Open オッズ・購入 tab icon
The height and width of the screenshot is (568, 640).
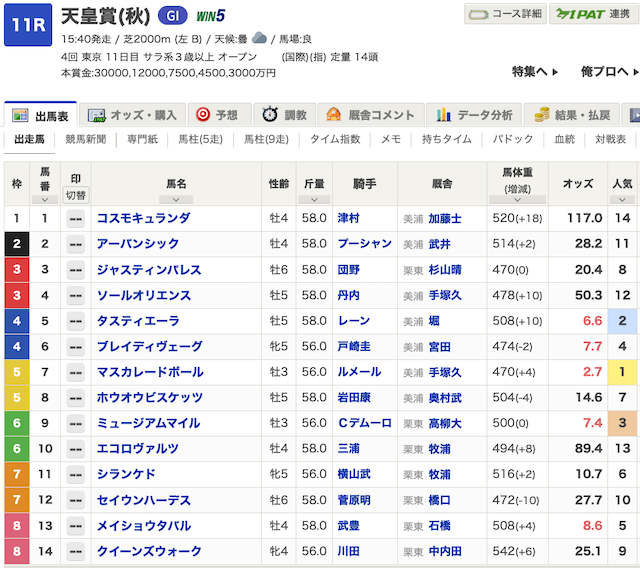point(97,115)
